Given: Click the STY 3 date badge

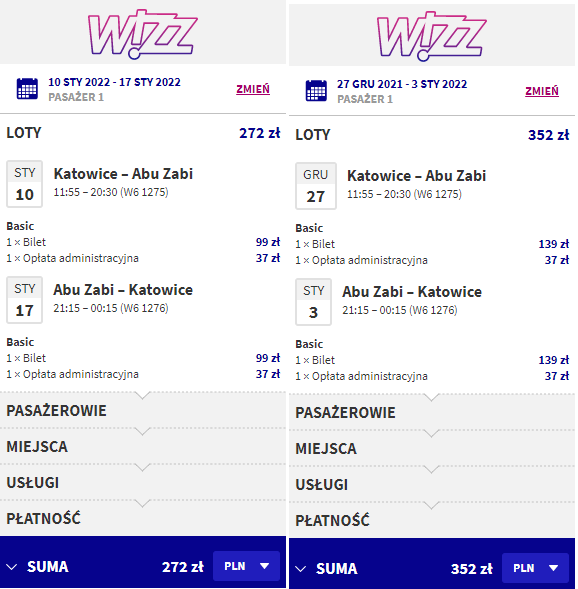Looking at the screenshot, I should [x=313, y=302].
